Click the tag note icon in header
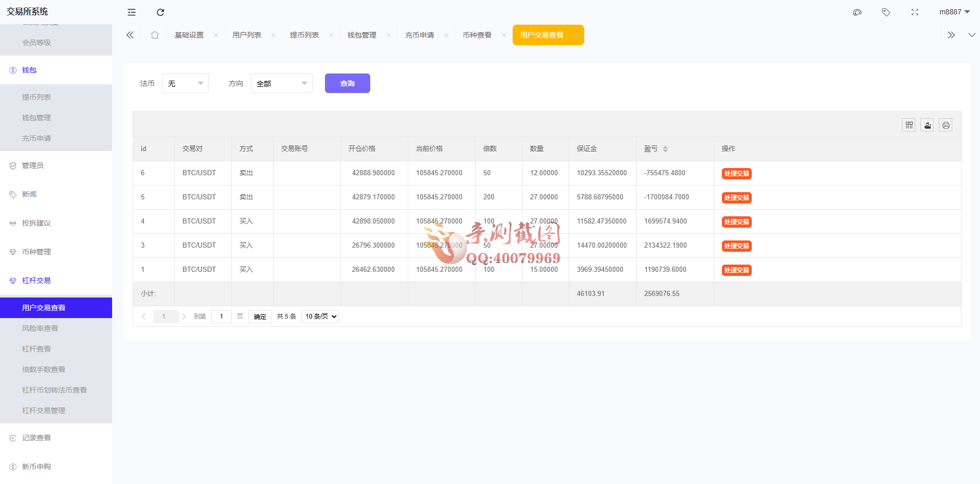 point(886,12)
